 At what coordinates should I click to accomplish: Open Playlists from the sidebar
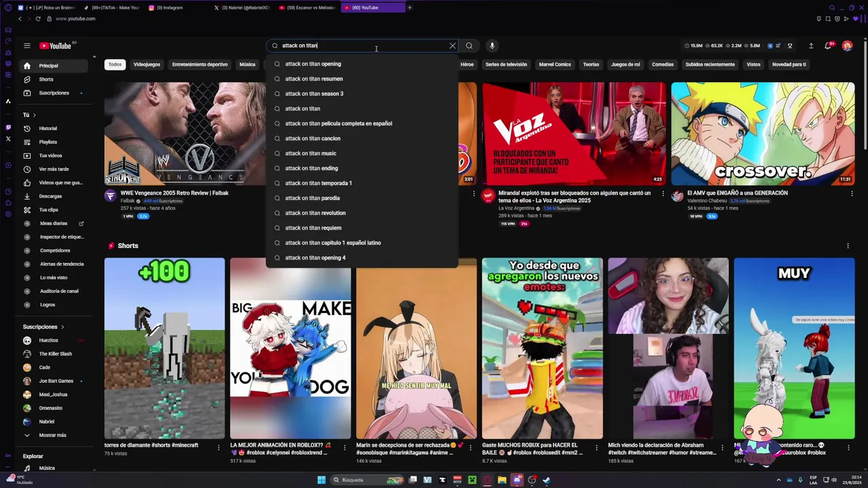54,142
